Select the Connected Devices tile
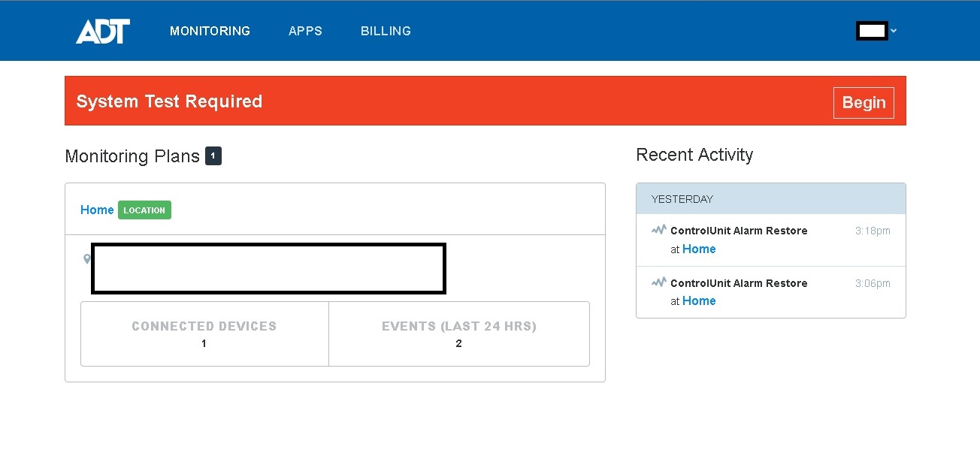The width and height of the screenshot is (980, 468). [204, 334]
